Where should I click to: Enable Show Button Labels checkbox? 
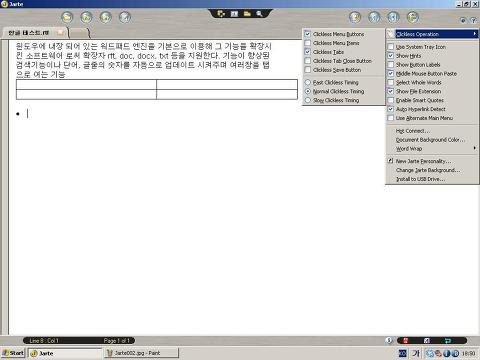[x=391, y=65]
